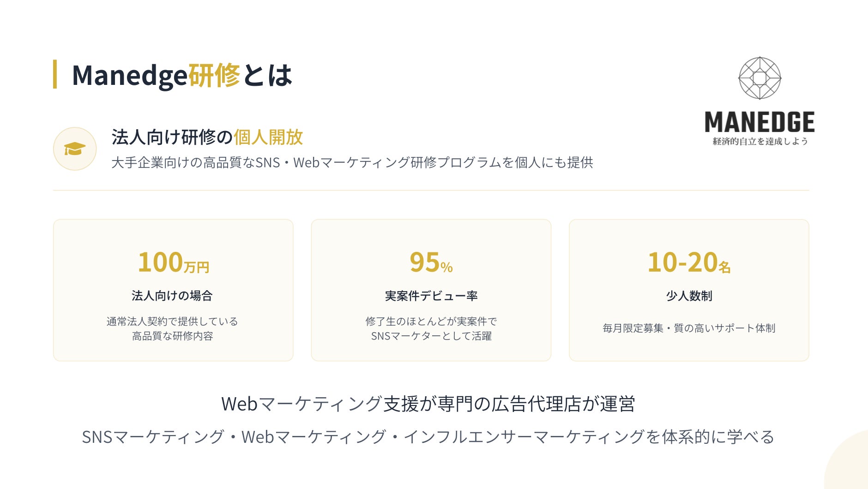The width and height of the screenshot is (868, 489).
Task: Select the '少人数制' card label
Action: coord(689,296)
